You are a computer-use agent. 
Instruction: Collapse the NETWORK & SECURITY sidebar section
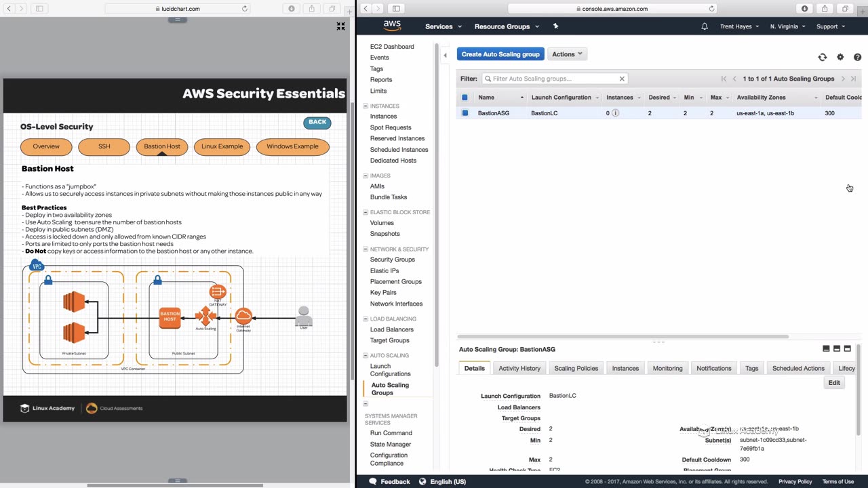coord(366,249)
